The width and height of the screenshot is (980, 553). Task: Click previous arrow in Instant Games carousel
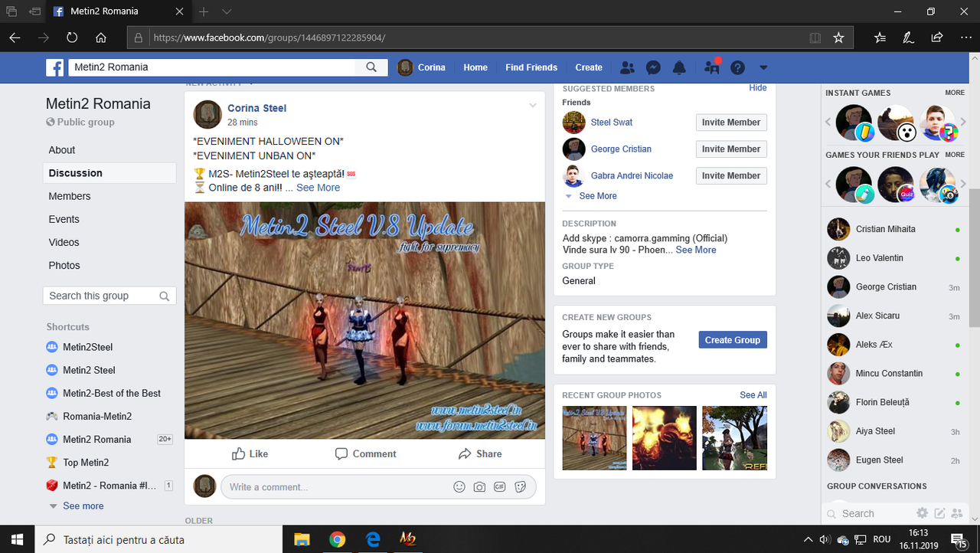(x=828, y=122)
